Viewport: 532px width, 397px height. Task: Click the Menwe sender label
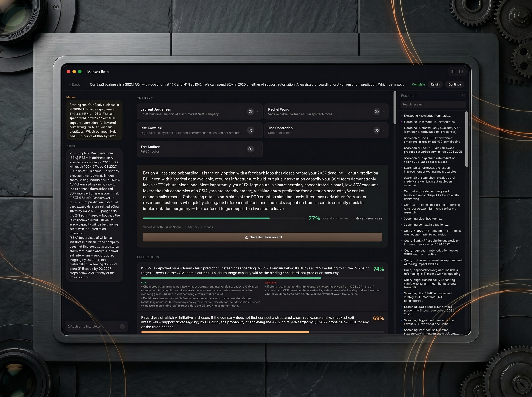click(71, 97)
